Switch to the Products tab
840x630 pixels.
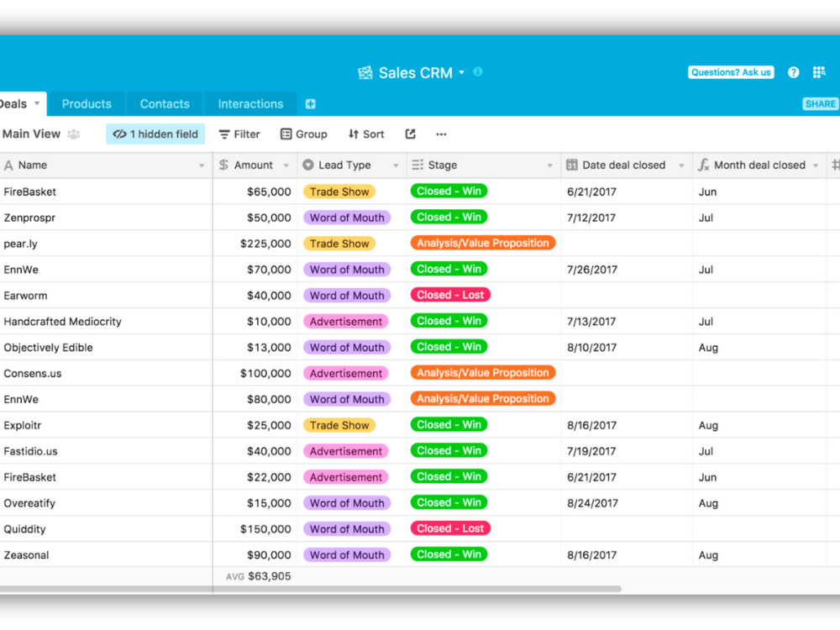[x=87, y=104]
